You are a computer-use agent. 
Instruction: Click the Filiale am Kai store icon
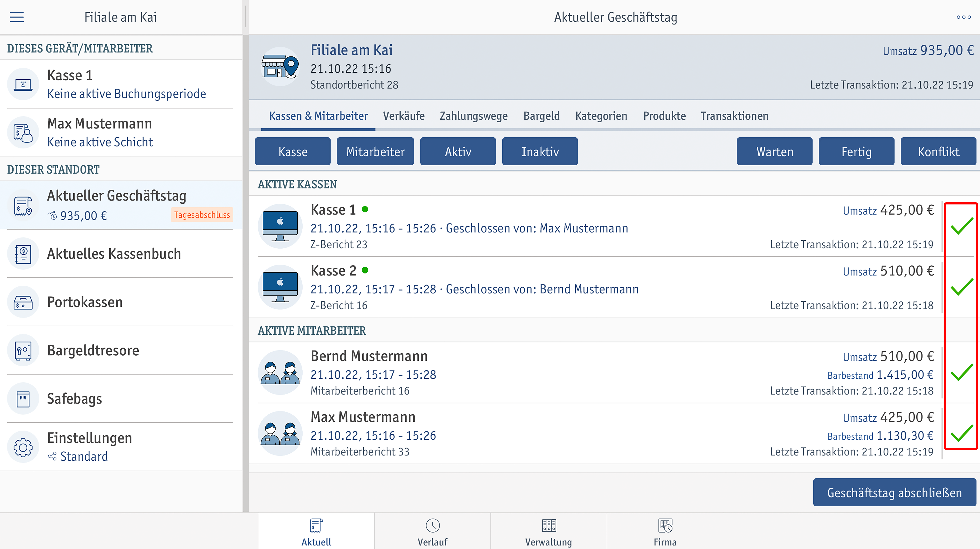(280, 67)
